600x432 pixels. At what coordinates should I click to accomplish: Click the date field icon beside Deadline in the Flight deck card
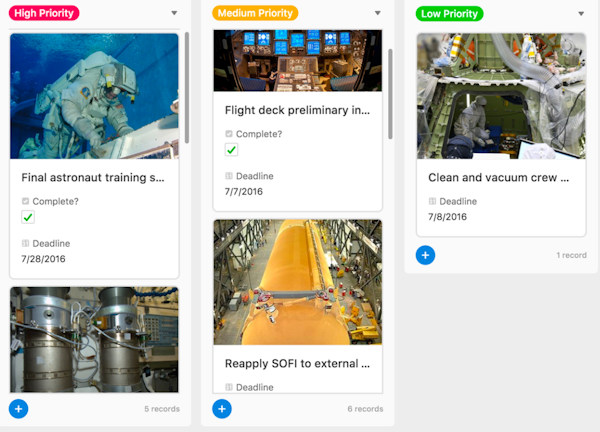click(229, 176)
